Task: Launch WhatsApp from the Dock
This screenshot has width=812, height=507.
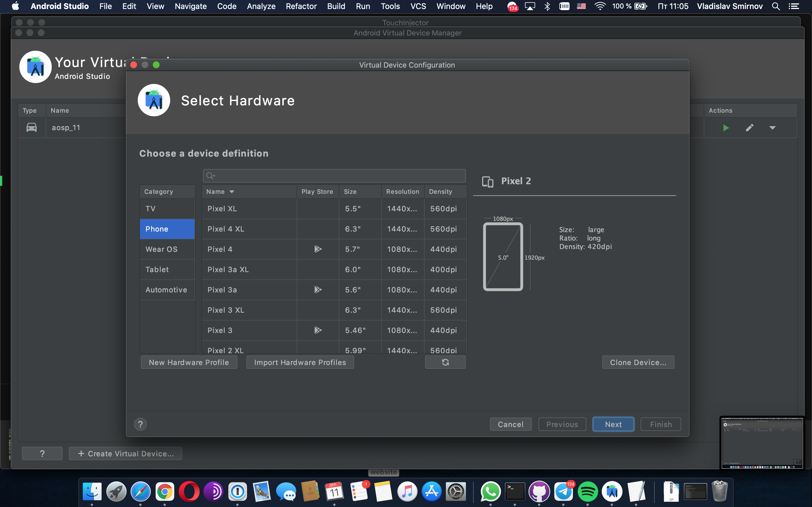Action: tap(490, 491)
